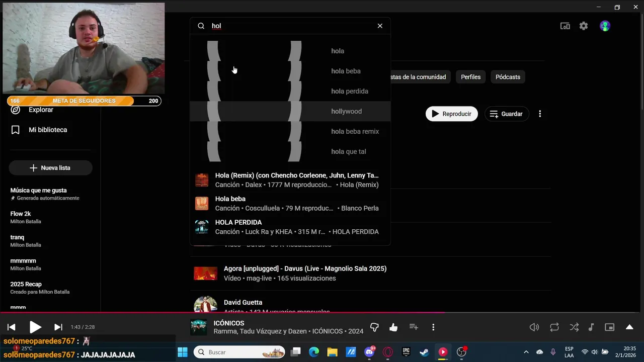Image resolution: width=644 pixels, height=362 pixels.
Task: Open Discord from the taskbar
Action: (369, 352)
